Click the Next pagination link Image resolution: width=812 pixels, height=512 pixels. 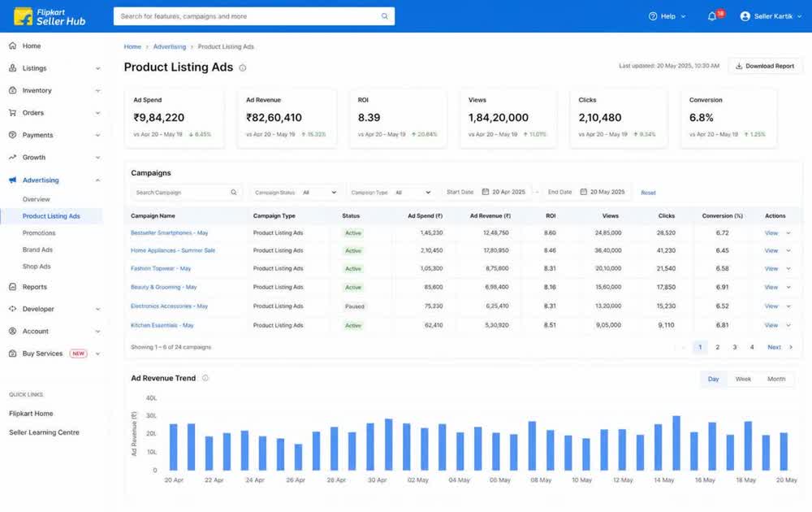point(774,347)
